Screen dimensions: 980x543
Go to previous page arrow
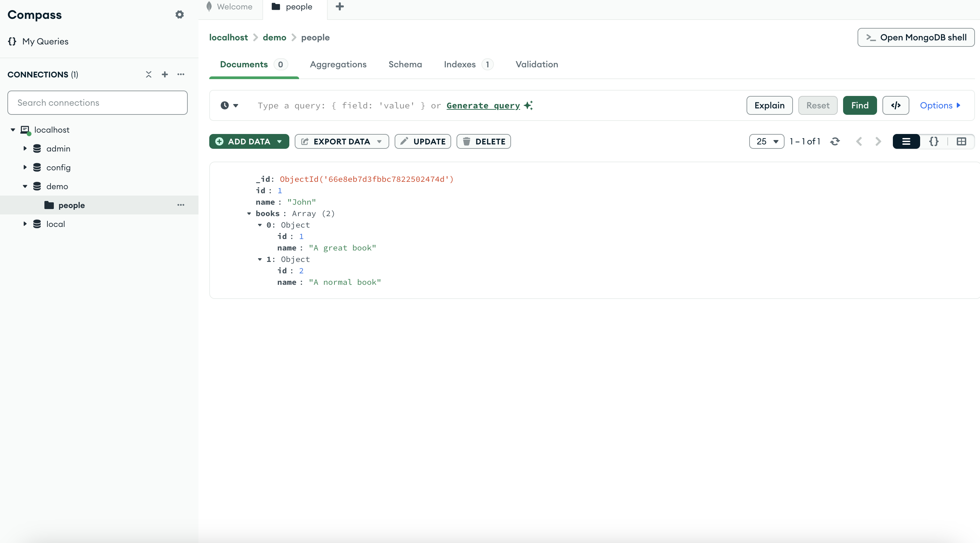tap(859, 142)
